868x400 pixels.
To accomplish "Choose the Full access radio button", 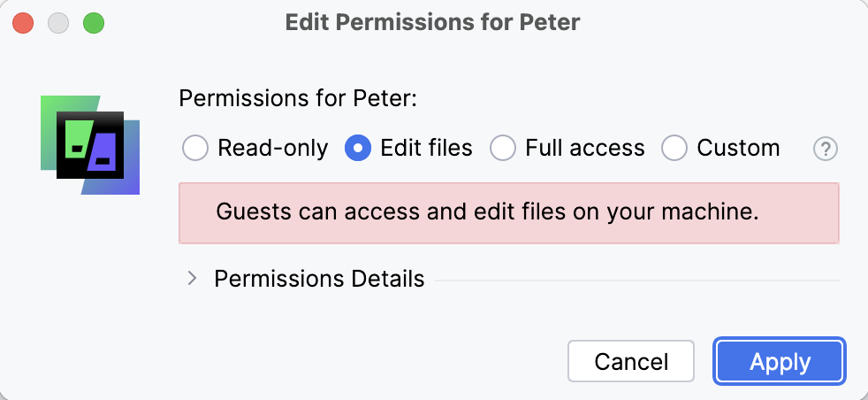I will click(503, 148).
